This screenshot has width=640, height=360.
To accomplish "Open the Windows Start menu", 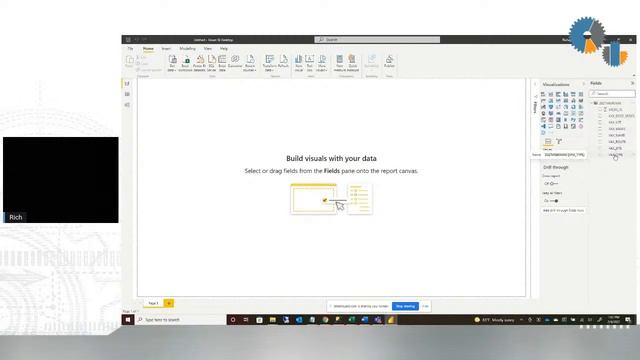I will [128, 320].
